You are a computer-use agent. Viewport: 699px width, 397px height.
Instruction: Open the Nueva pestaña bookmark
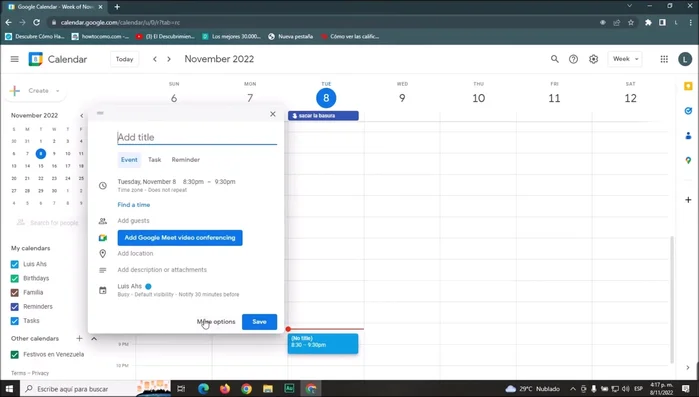[x=291, y=37]
